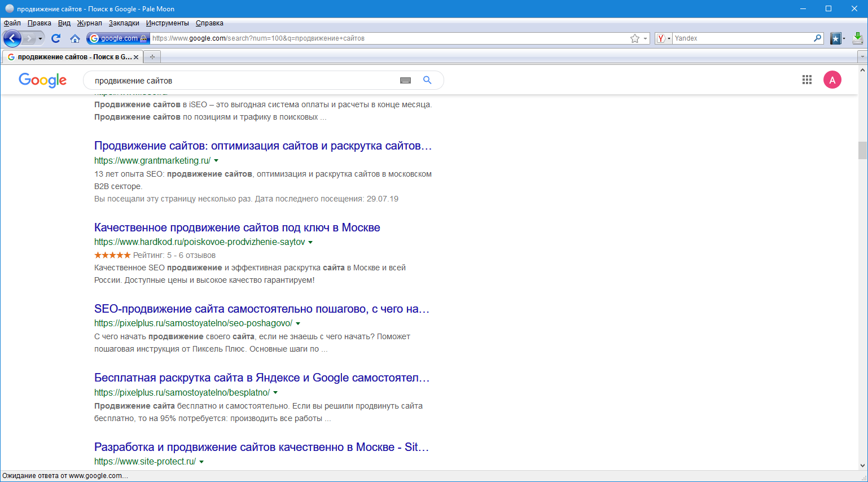
Task: Expand the besplatno result options arrow
Action: (275, 393)
